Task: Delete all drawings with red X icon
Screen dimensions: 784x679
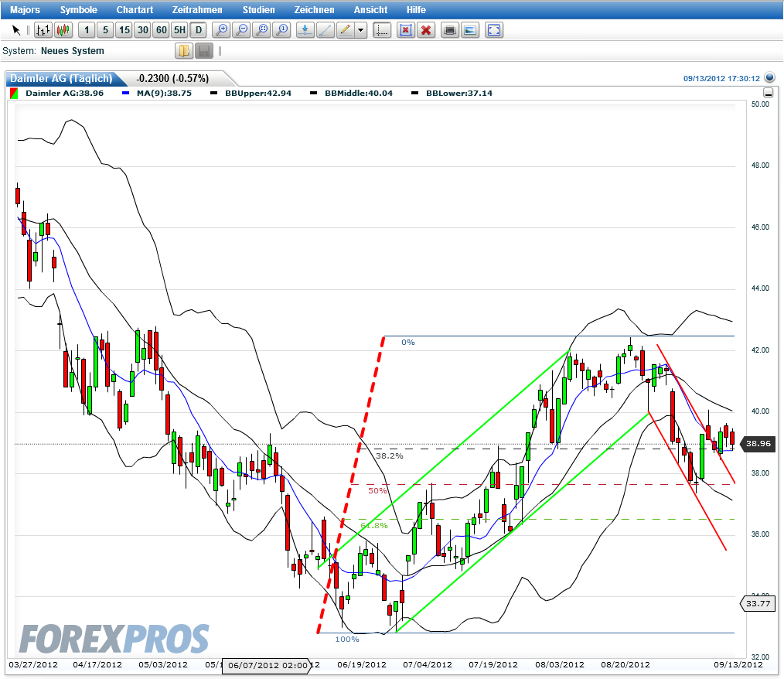Action: point(426,29)
